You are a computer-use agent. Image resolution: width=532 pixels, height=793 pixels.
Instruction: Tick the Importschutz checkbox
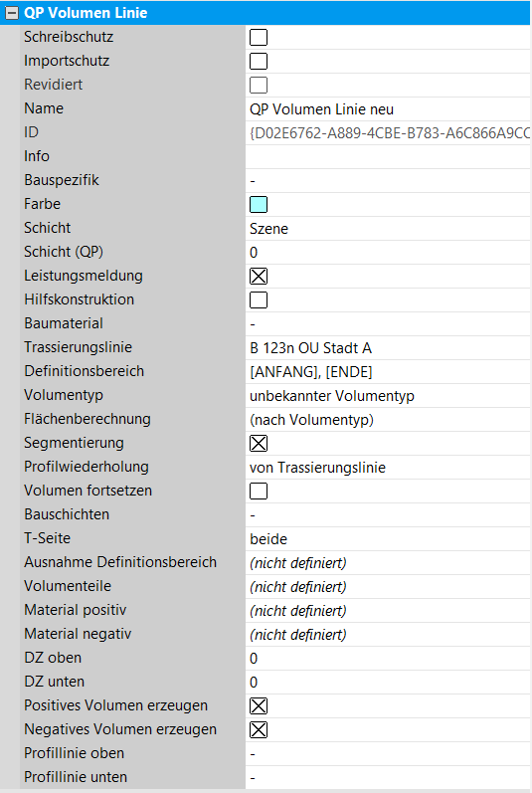(x=259, y=62)
